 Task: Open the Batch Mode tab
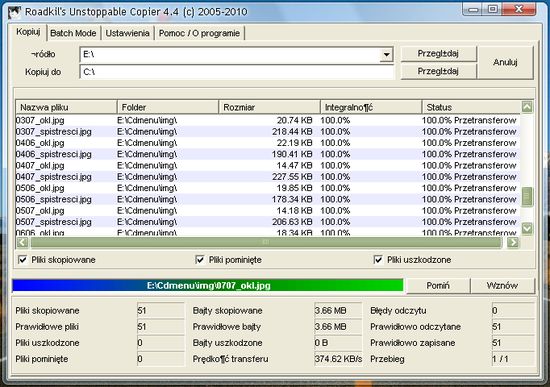point(73,33)
